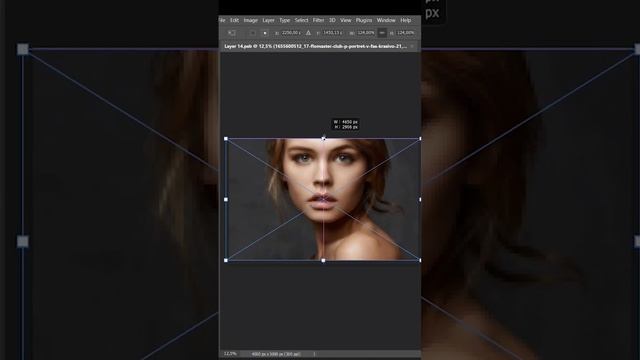This screenshot has width=640, height=360.
Task: Click the document dimensions info in status bar
Action: point(276,354)
